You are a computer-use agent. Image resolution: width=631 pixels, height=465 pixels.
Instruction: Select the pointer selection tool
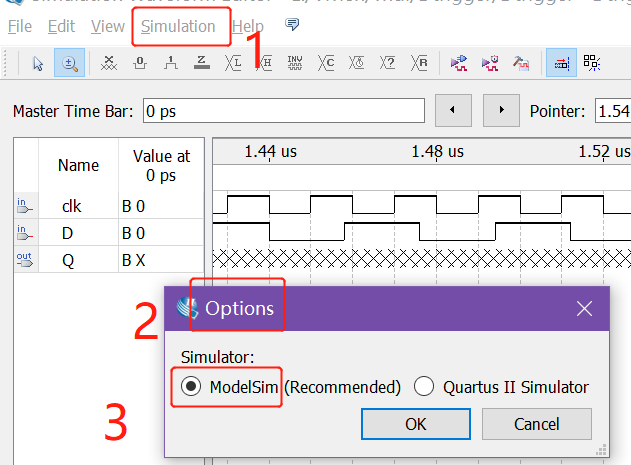(38, 63)
